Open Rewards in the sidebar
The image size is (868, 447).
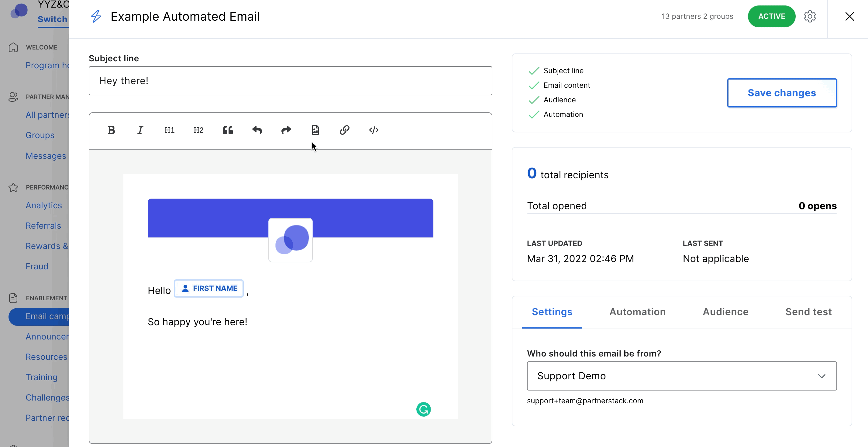[47, 246]
